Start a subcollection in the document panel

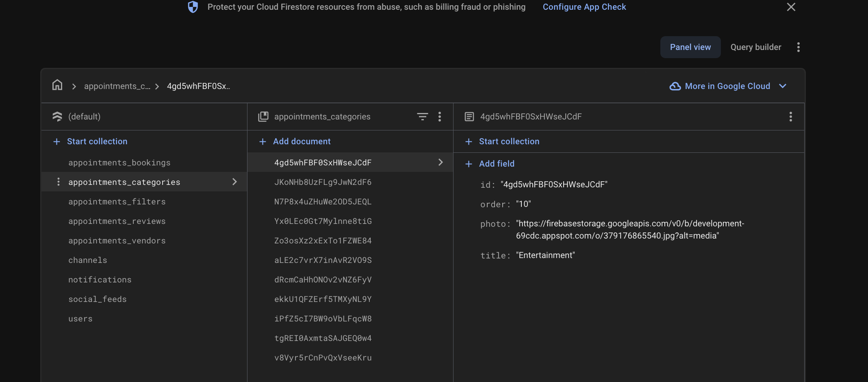click(509, 141)
